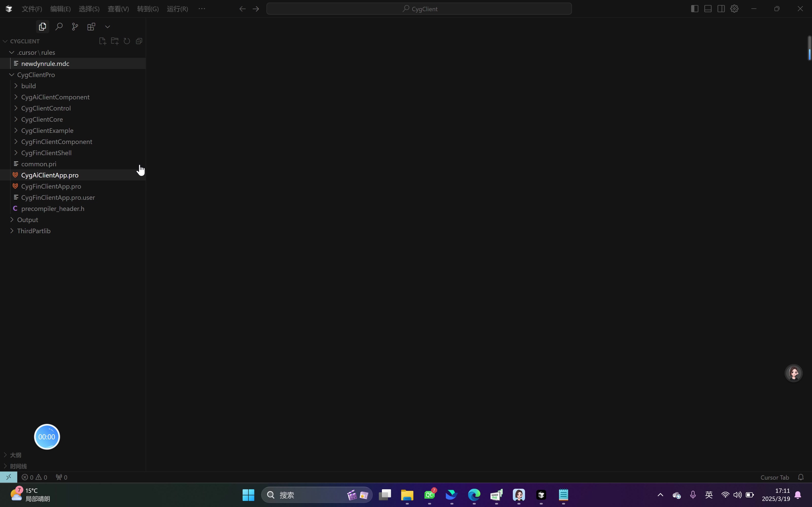Open the 文件(F) menu
The height and width of the screenshot is (507, 812).
tap(32, 9)
